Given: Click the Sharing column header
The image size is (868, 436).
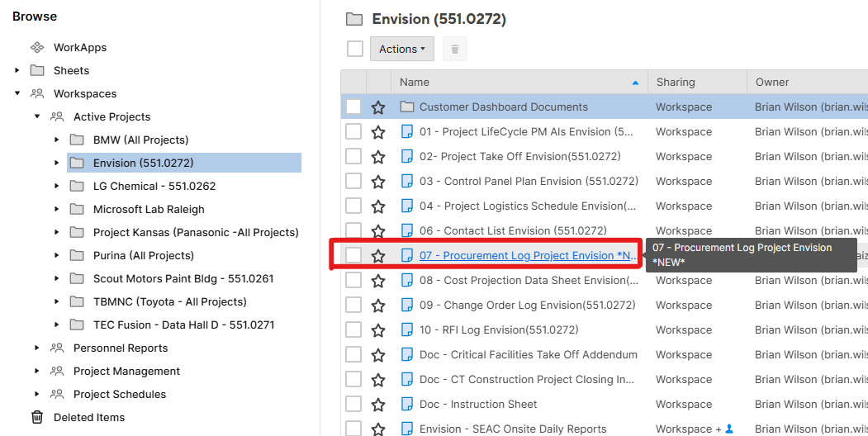Looking at the screenshot, I should point(675,83).
